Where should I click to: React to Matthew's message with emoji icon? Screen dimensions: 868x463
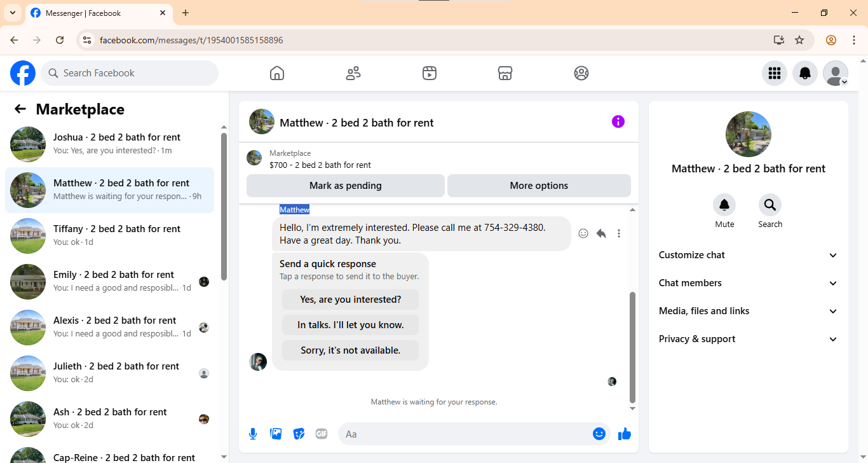(x=583, y=233)
